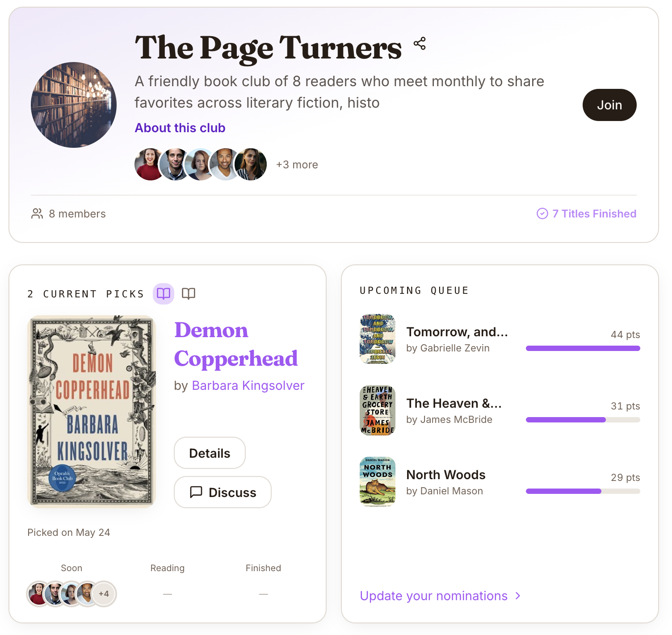
Task: Open the North Woods cover thumbnail
Action: pos(378,482)
